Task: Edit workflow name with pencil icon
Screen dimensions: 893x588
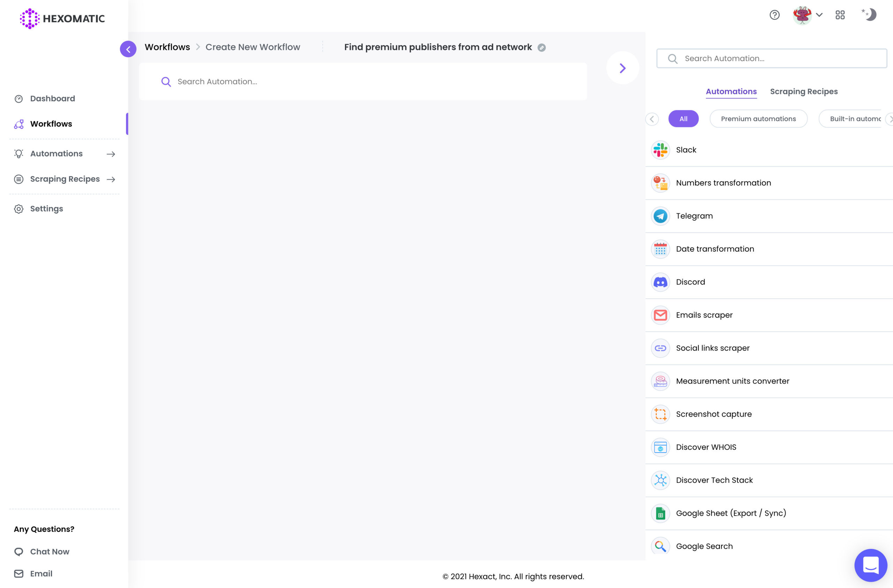Action: (541, 48)
